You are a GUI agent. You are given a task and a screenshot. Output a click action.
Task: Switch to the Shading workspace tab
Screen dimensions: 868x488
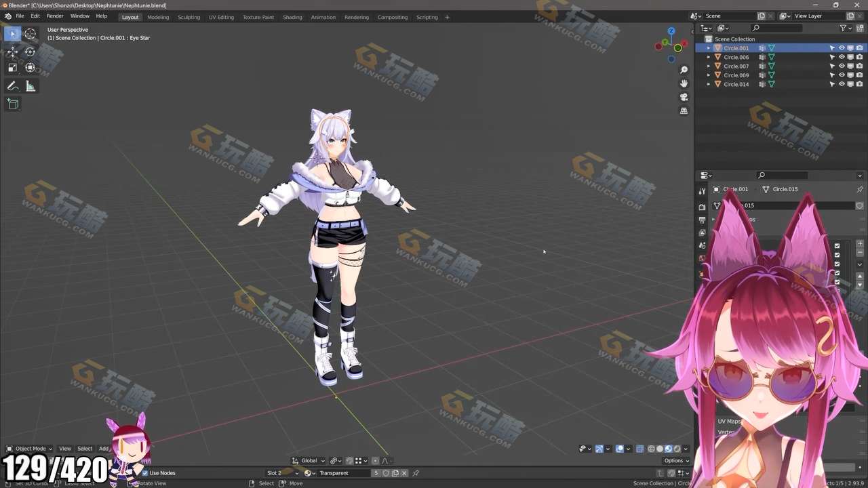292,17
